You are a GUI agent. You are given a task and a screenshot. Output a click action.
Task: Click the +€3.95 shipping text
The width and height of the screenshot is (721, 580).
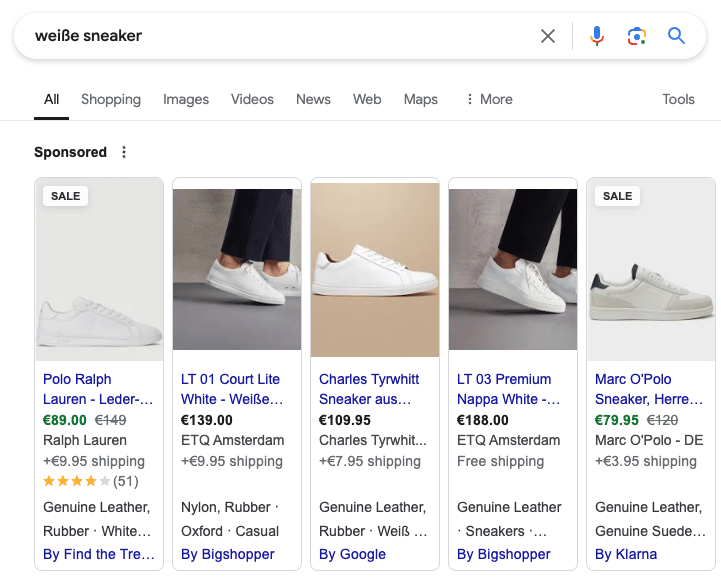coord(646,461)
